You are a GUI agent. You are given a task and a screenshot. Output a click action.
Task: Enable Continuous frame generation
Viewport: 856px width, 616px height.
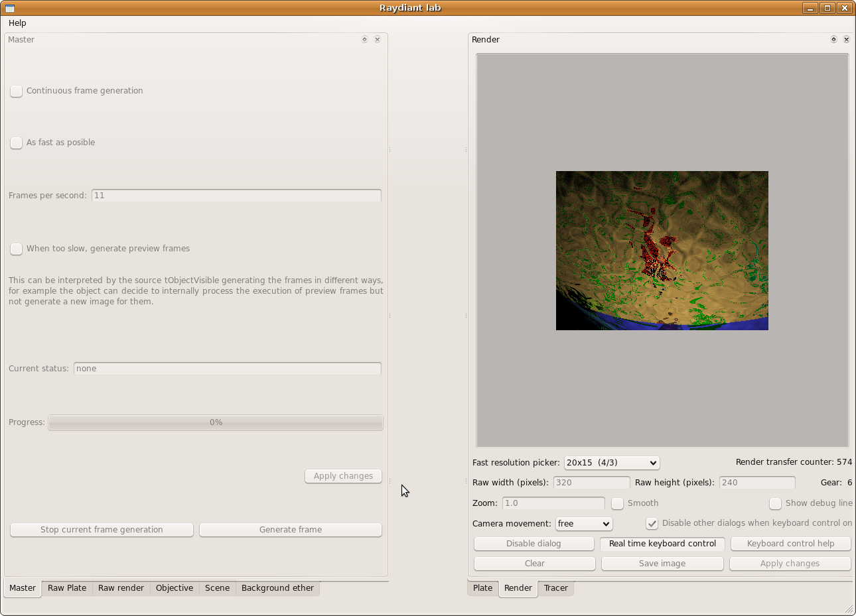17,91
